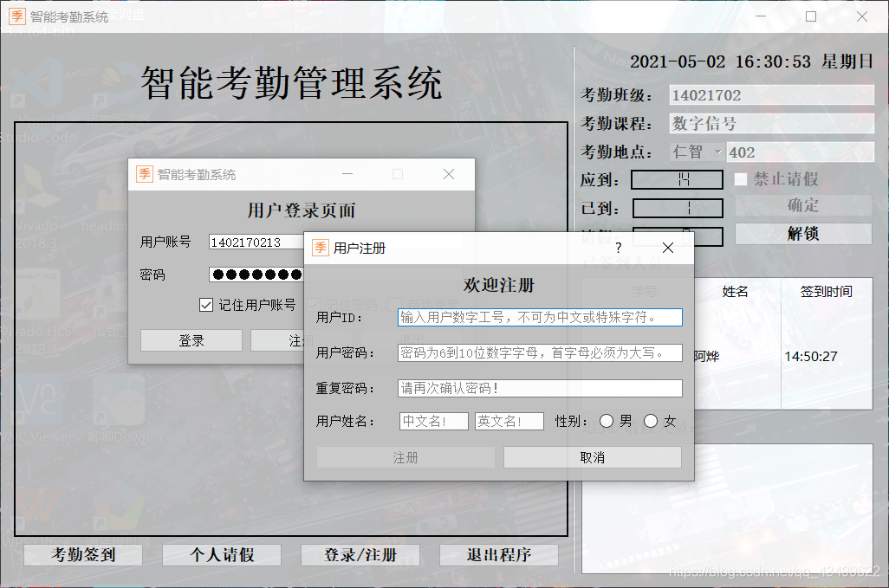
Task: Click 取消 to cancel registration
Action: (x=593, y=457)
